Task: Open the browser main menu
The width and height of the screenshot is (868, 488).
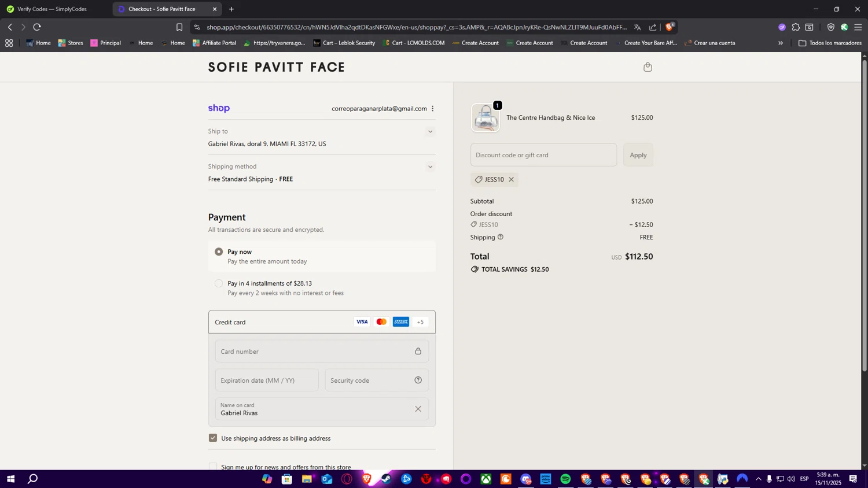Action: coord(858,27)
